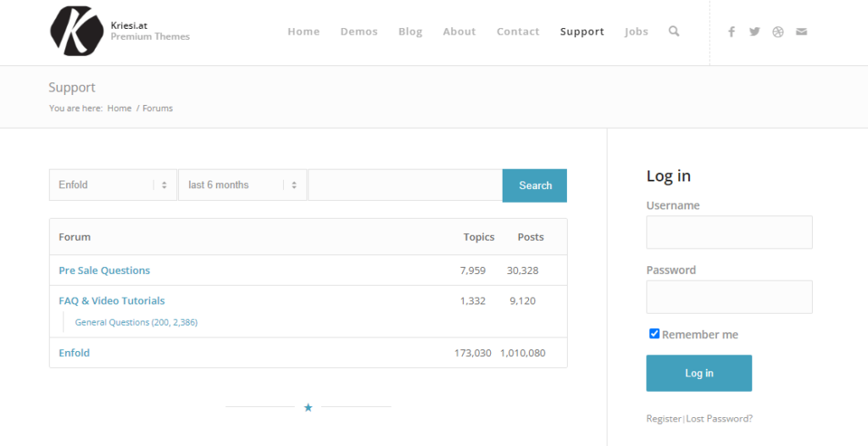Open the FAQ & Video Tutorials forum
868x446 pixels.
point(111,301)
